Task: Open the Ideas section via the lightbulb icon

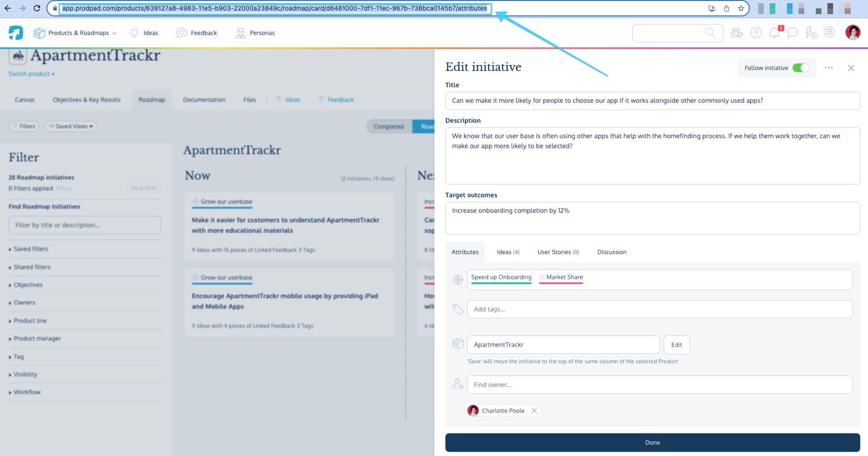Action: (x=134, y=32)
